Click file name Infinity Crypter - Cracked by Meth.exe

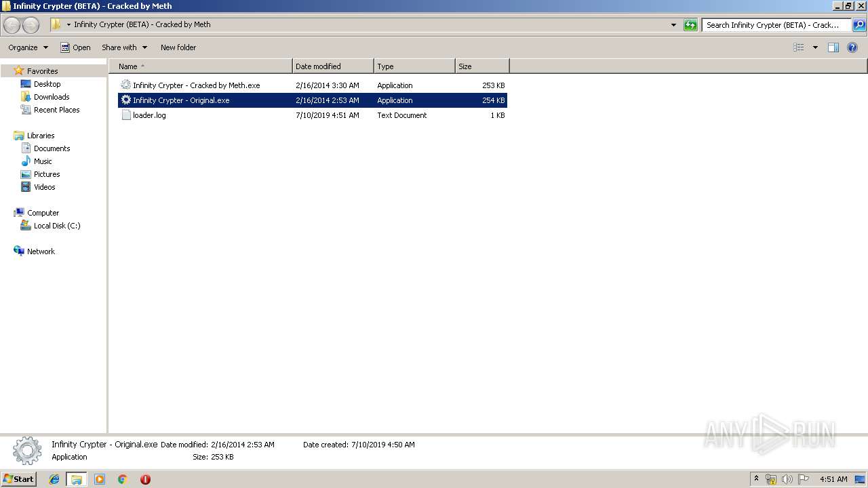pos(197,85)
